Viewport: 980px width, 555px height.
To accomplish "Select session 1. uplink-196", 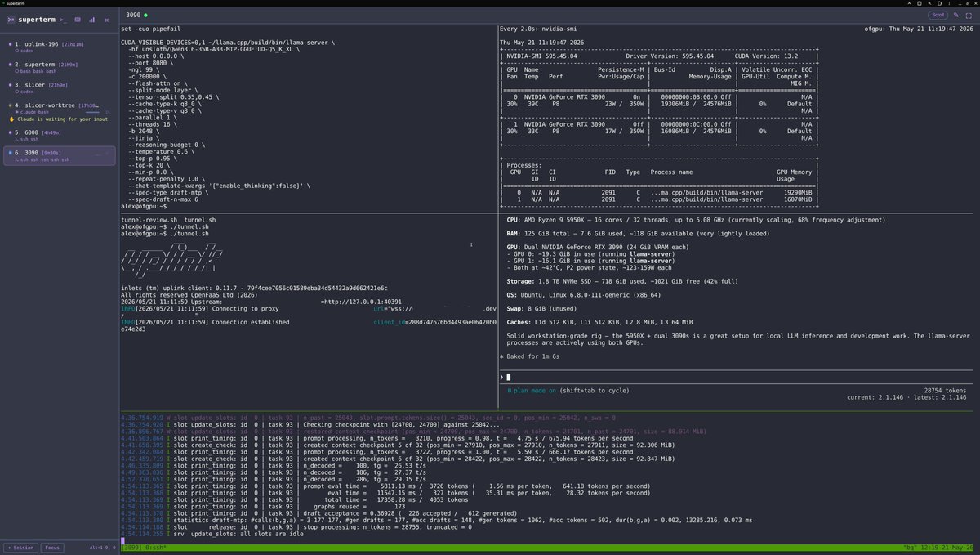I will [x=59, y=47].
